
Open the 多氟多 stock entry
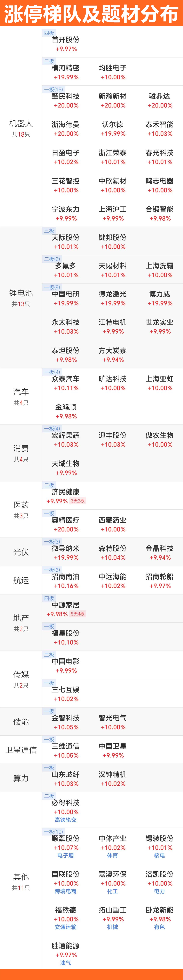click(x=66, y=270)
